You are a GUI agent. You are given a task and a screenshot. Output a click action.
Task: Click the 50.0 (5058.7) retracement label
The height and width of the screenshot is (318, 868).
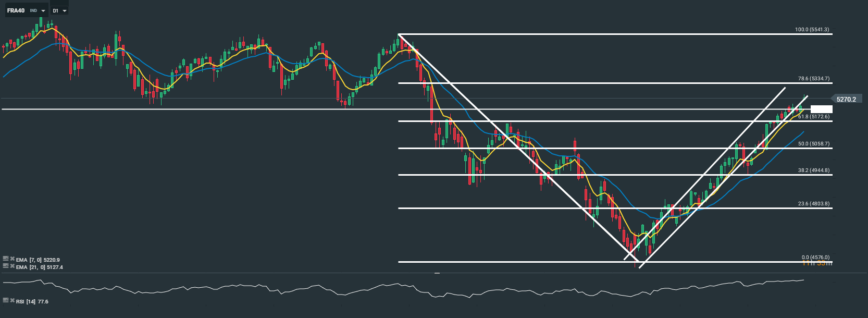813,144
